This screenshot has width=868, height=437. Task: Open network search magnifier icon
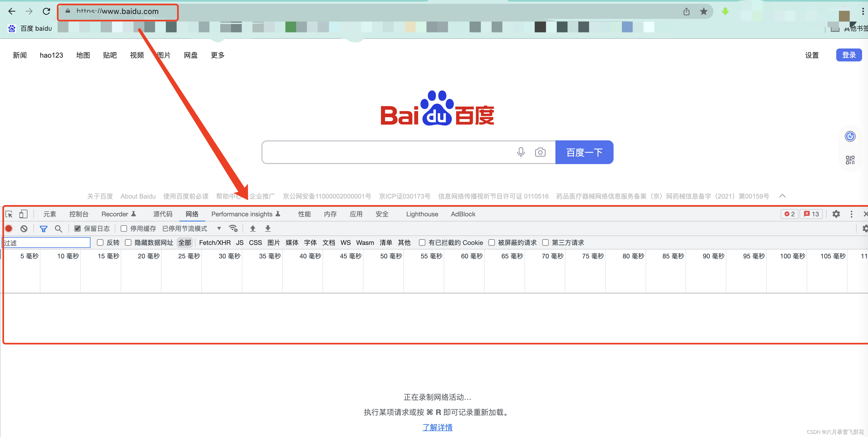click(58, 229)
